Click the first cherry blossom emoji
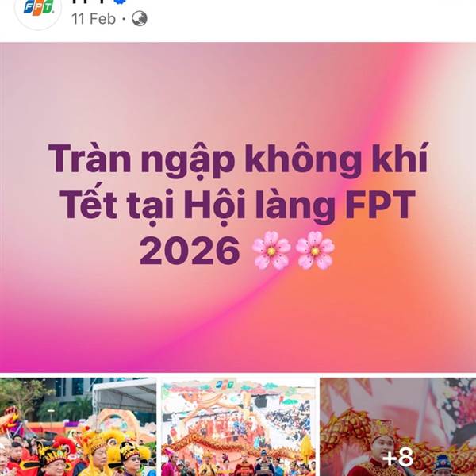This screenshot has width=476, height=476. tap(271, 251)
